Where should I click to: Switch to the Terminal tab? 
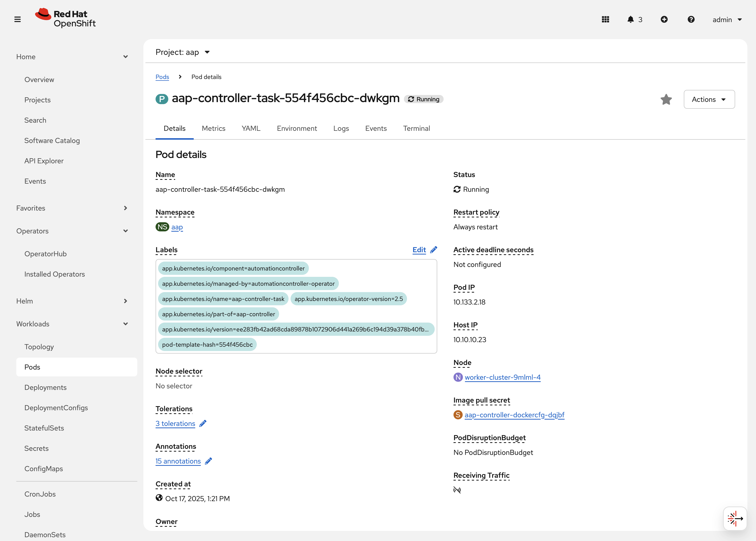[x=416, y=128]
